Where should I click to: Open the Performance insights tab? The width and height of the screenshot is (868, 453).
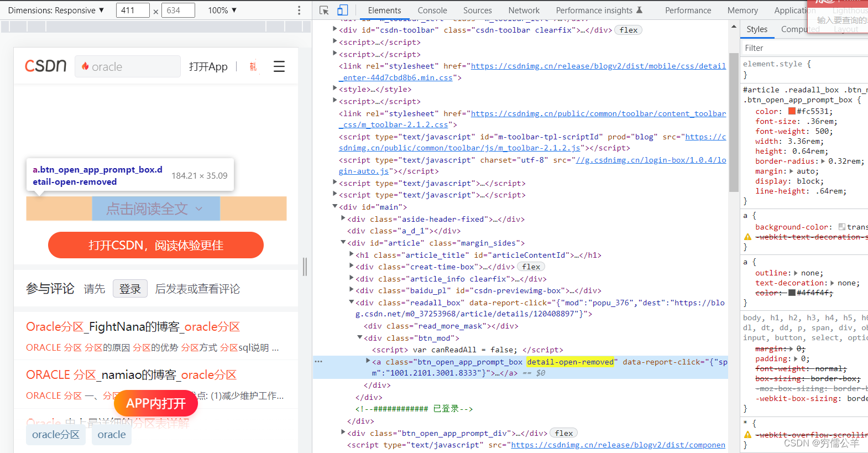point(599,10)
